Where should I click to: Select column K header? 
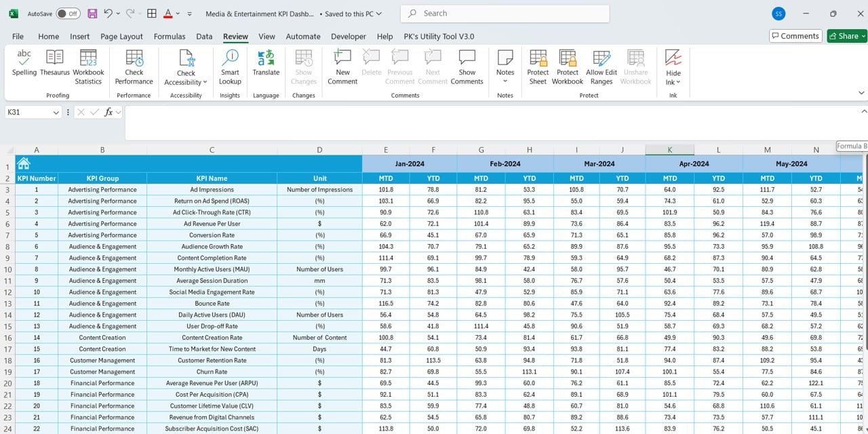click(669, 150)
